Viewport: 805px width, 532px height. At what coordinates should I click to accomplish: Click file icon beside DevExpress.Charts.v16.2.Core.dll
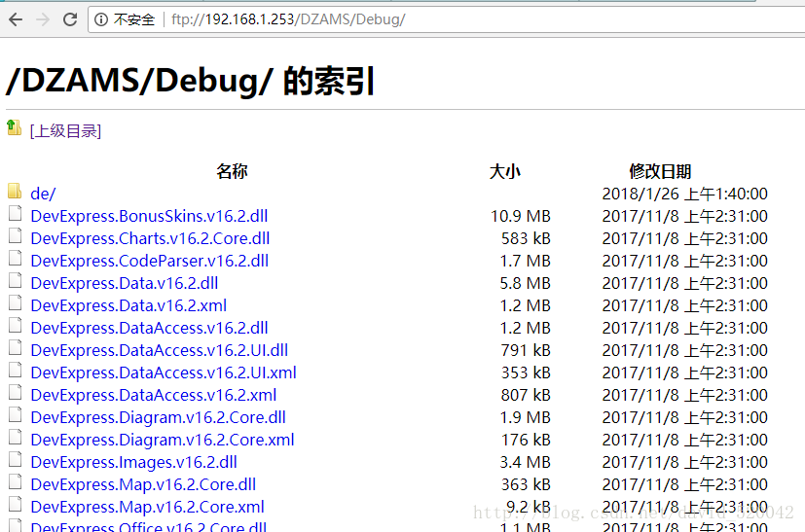click(15, 236)
